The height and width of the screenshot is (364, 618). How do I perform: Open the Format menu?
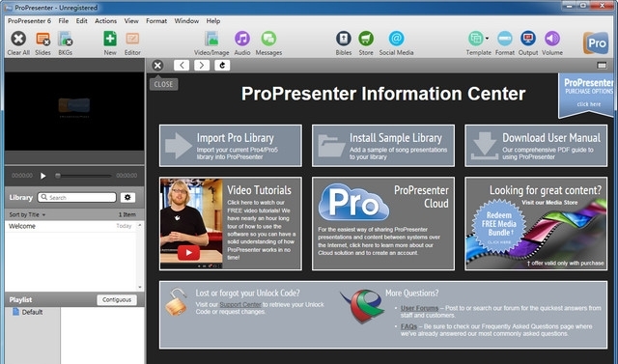[156, 21]
